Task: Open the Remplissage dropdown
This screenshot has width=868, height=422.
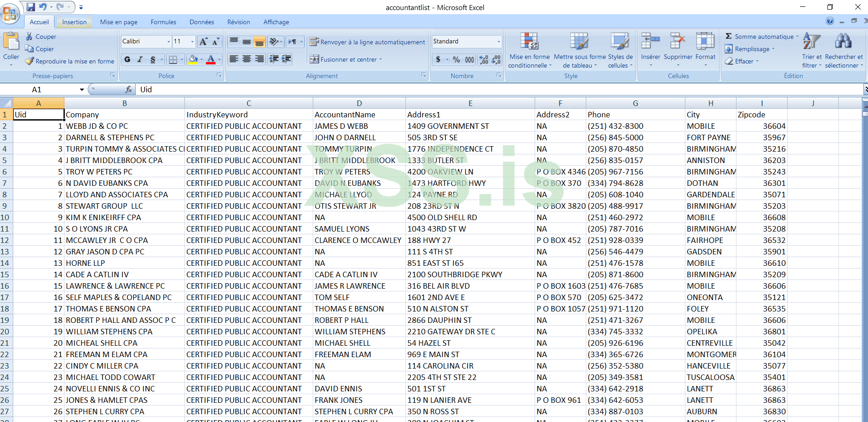Action: [750, 49]
